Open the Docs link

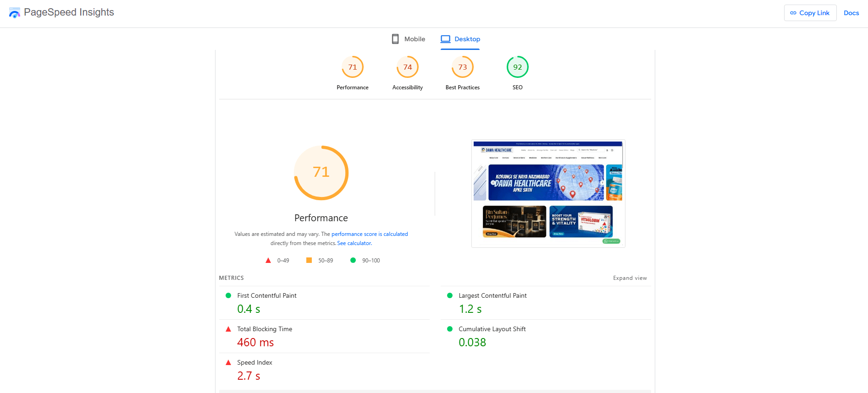tap(851, 13)
